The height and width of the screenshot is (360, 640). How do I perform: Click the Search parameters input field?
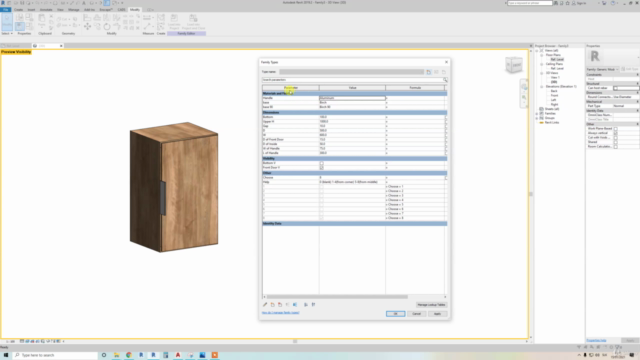click(352, 80)
